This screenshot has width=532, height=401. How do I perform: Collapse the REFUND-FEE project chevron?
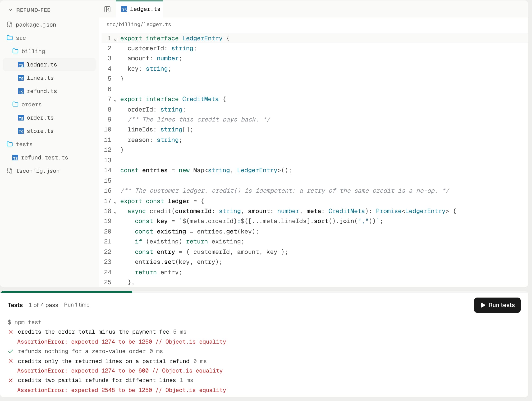point(10,10)
